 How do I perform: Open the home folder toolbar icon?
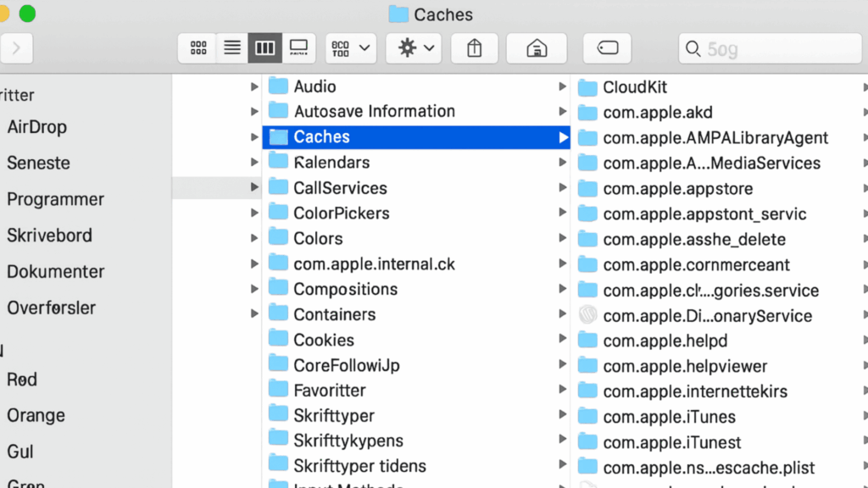tap(536, 48)
